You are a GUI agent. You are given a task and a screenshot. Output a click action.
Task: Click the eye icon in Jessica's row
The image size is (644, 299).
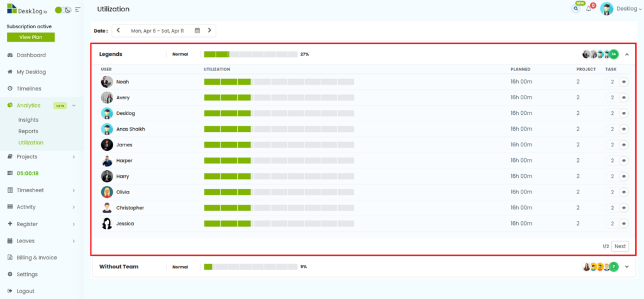[x=623, y=224]
